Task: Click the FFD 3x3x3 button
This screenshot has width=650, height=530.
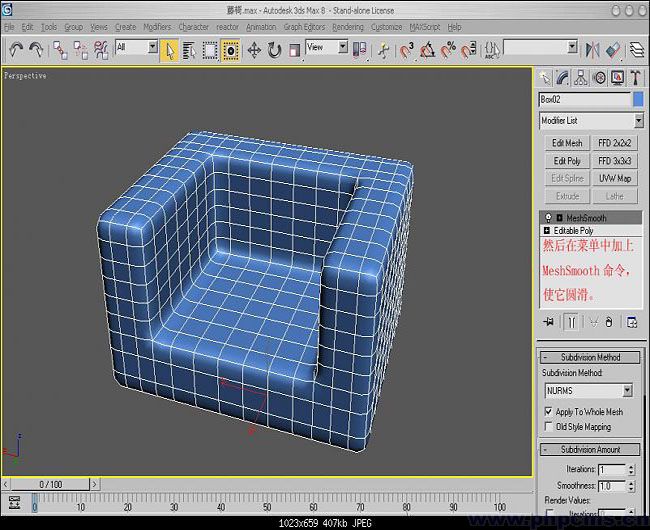Action: 615,161
